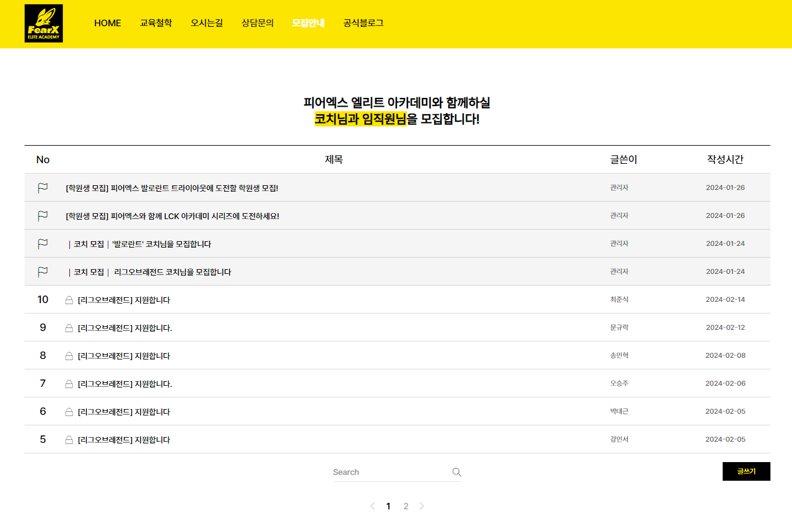Open post 5 by 강민서

click(124, 440)
